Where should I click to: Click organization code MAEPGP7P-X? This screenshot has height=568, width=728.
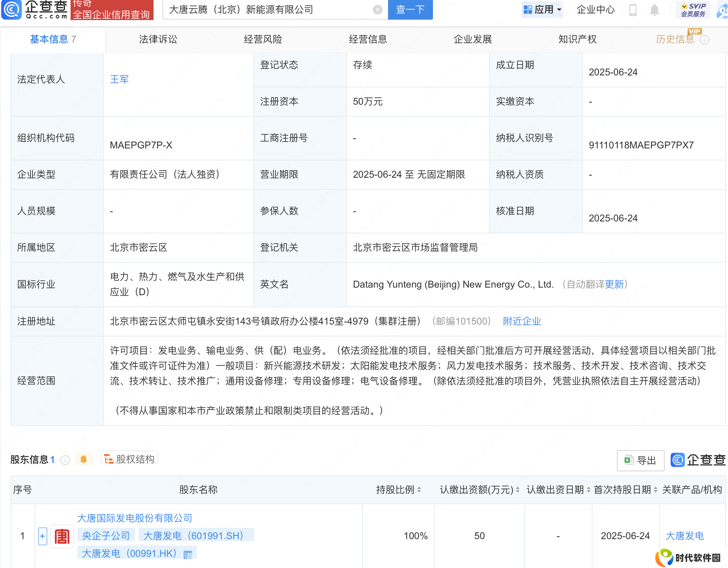tap(141, 145)
